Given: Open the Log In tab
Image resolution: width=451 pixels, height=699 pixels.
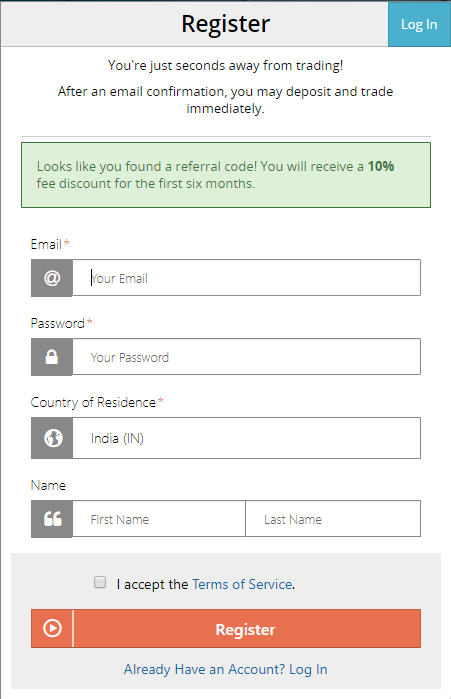Looking at the screenshot, I should click(419, 24).
